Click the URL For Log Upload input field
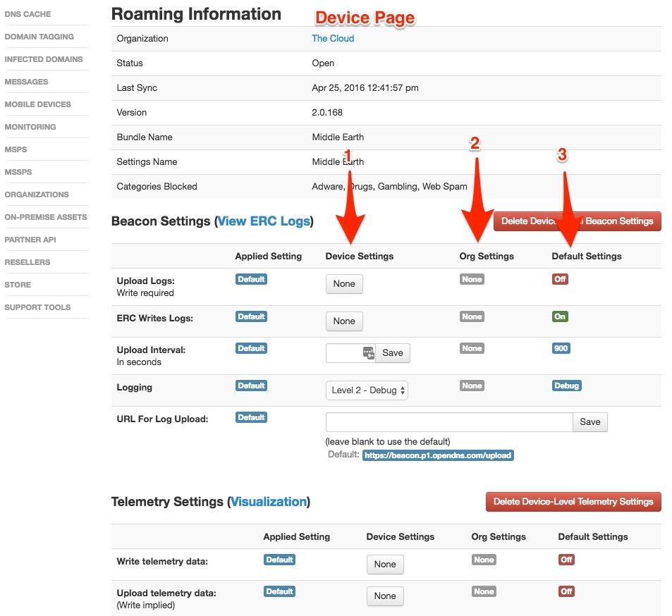This screenshot has width=672, height=616. tap(446, 421)
